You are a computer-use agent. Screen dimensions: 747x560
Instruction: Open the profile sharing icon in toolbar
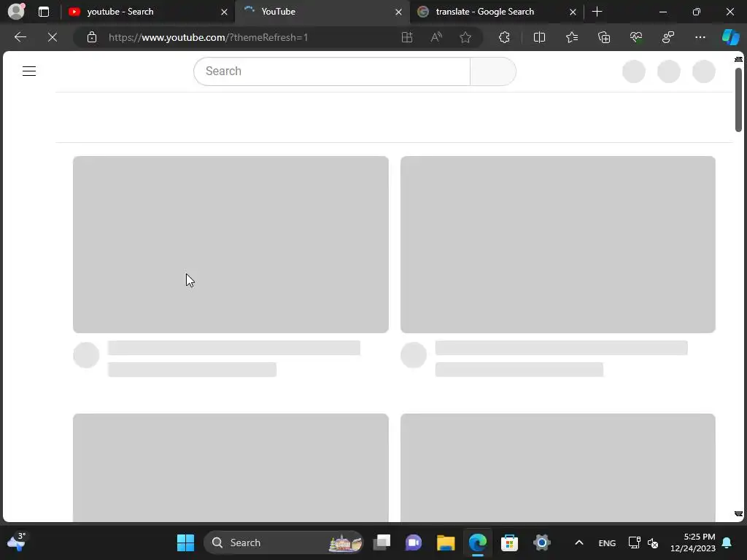click(x=668, y=37)
